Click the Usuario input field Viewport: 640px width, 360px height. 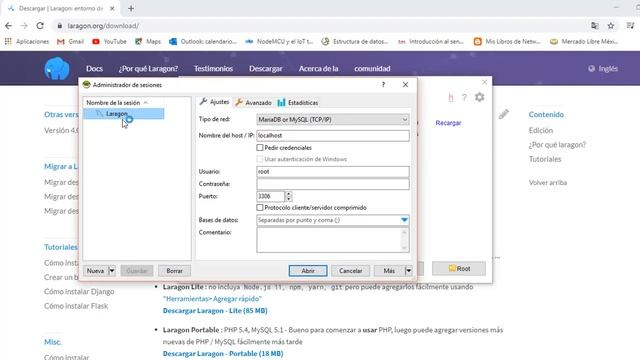coord(333,171)
